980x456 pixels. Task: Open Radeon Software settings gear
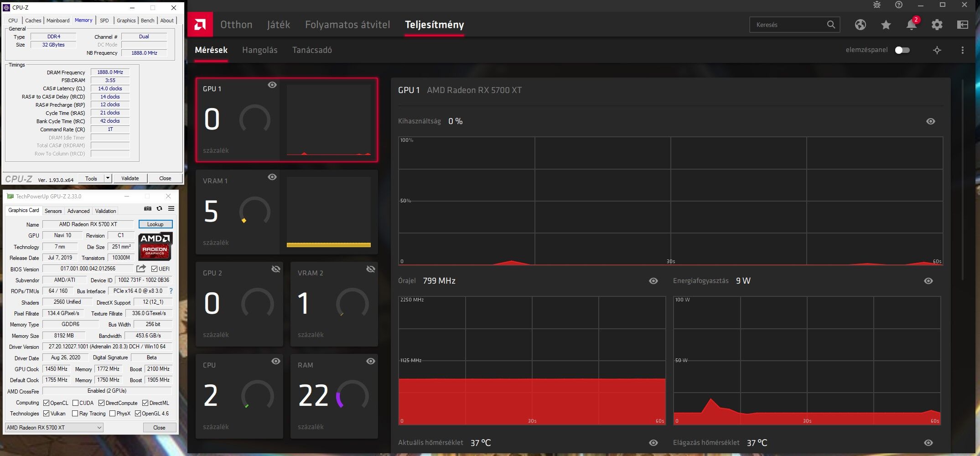(x=937, y=25)
